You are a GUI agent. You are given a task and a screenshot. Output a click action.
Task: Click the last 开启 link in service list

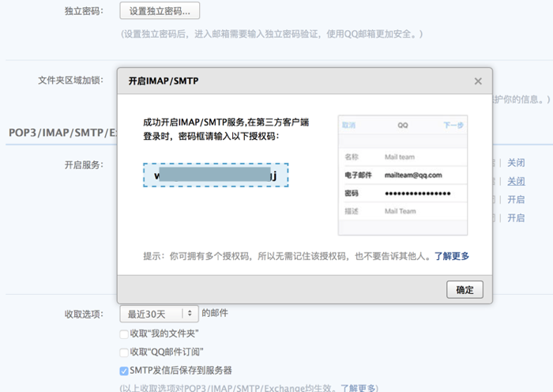point(516,218)
